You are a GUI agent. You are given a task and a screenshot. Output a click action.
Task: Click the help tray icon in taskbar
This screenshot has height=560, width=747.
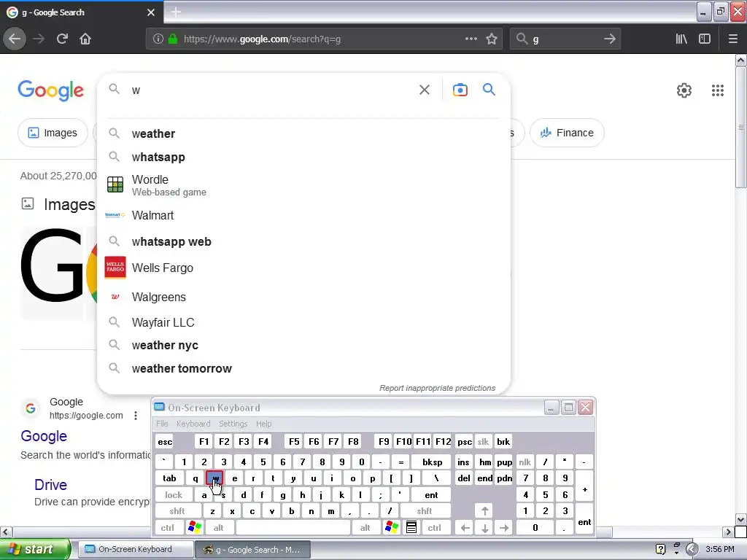tap(660, 550)
